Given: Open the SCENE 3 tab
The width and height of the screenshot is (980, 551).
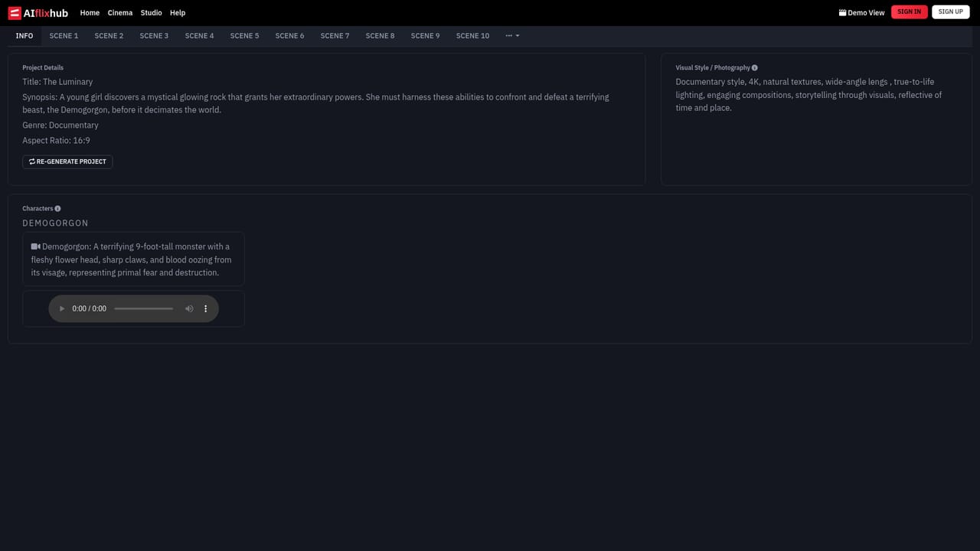Looking at the screenshot, I should pyautogui.click(x=154, y=36).
